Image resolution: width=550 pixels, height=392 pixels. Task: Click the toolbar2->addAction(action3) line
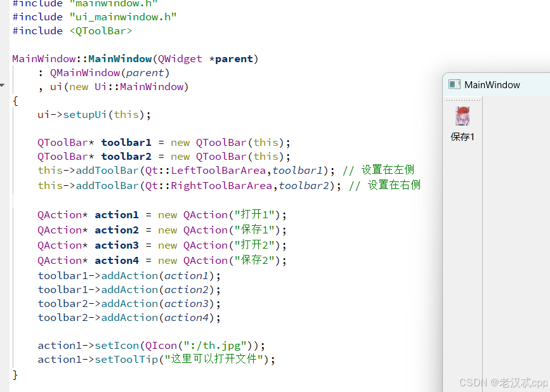[x=129, y=304]
